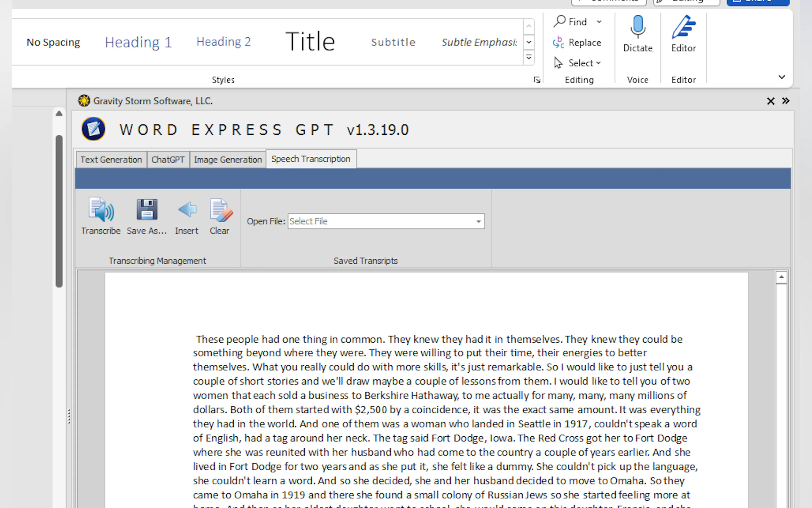The height and width of the screenshot is (508, 812).
Task: Apply the Title style
Action: pyautogui.click(x=310, y=42)
